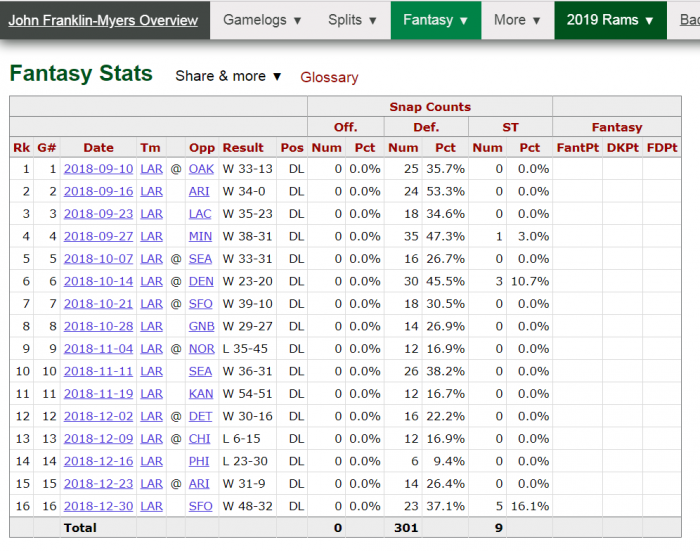Sort by DKPt column header
This screenshot has height=551, width=700.
click(x=623, y=148)
